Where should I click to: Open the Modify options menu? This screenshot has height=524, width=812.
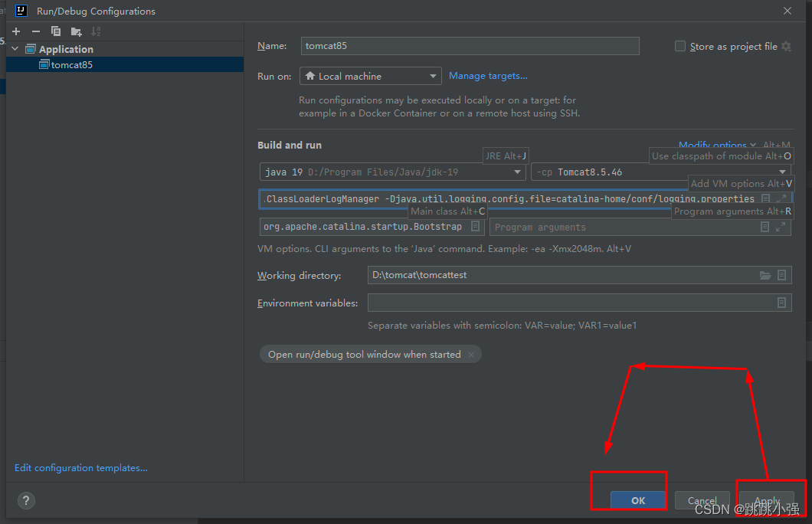click(x=717, y=145)
